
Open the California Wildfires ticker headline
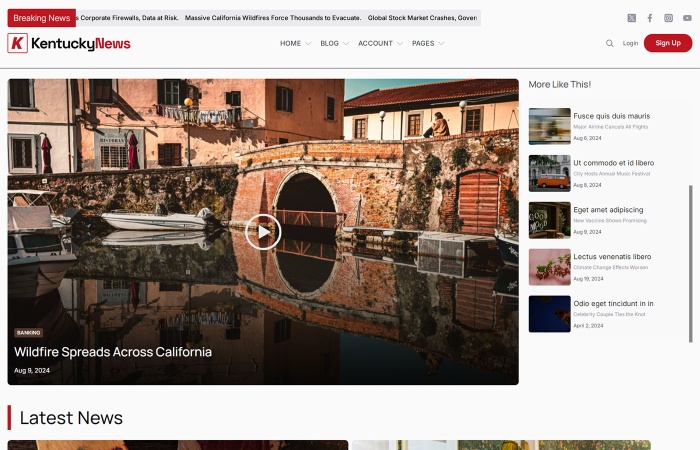coord(273,18)
